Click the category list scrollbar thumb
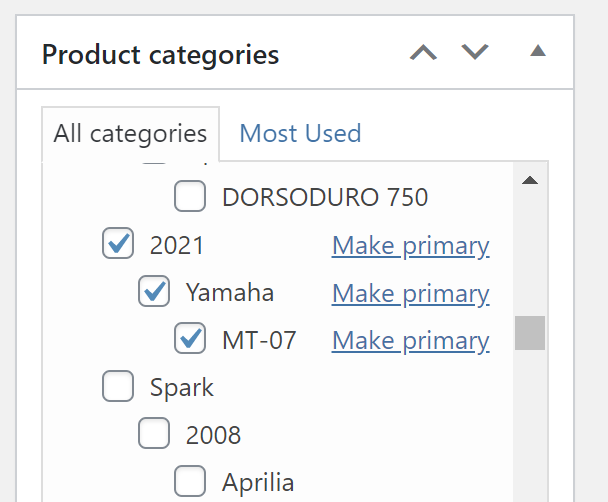Screen dimensions: 608x502 [x=530, y=333]
